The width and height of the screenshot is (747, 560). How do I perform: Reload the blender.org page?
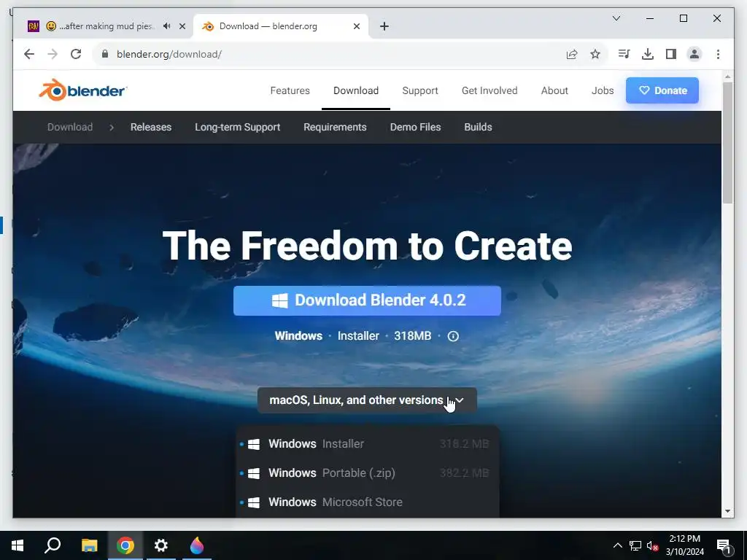76,54
